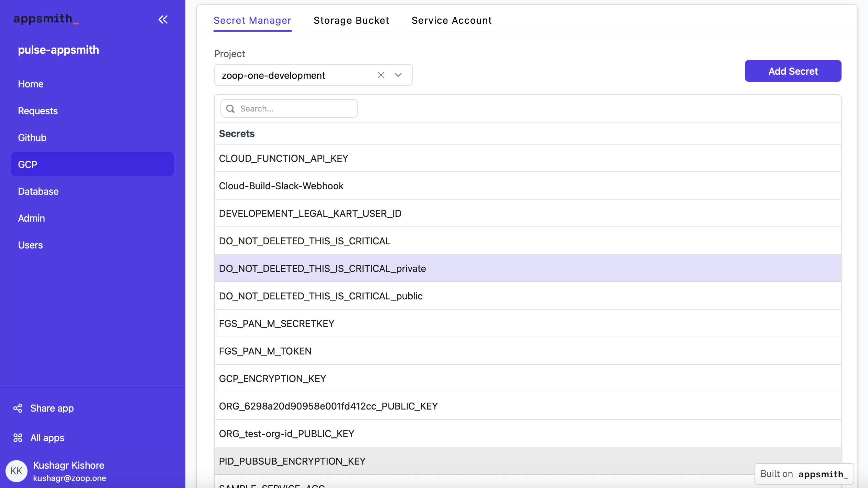This screenshot has height=488, width=868.
Task: Go to the Database page in sidebar
Action: coord(38,191)
